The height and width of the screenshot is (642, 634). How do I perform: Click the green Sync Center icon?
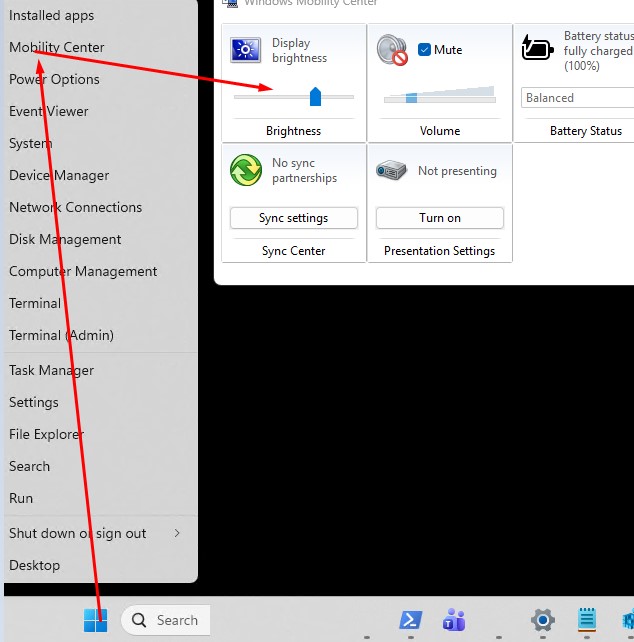click(246, 170)
